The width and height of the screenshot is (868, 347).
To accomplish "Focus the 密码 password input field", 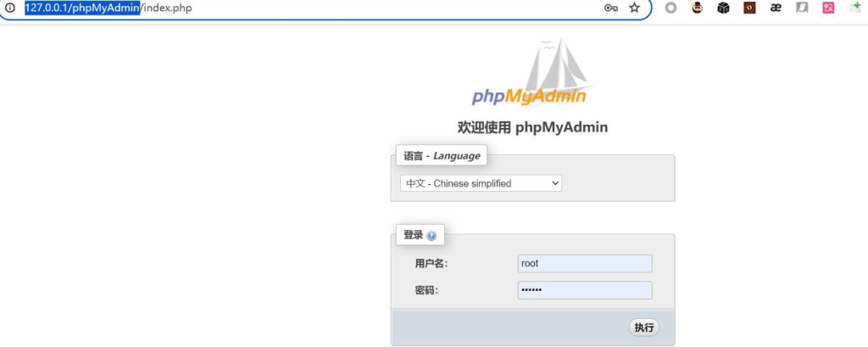I will pos(584,290).
